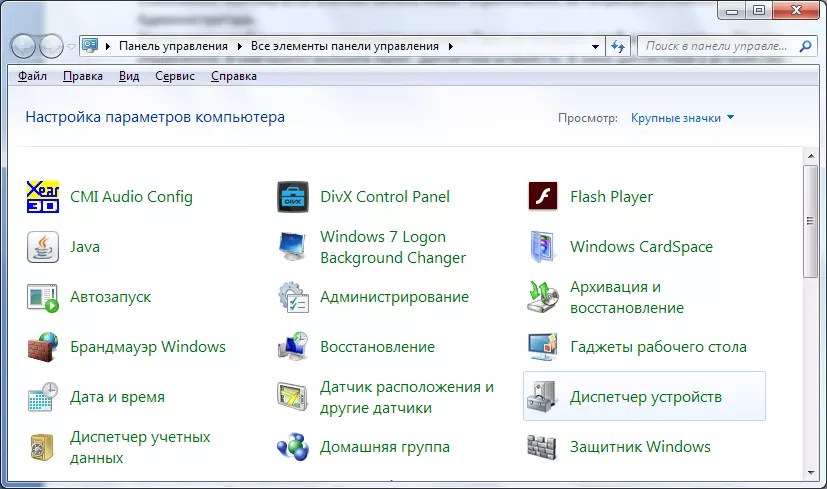Open the CMI Audio Config icon

pyautogui.click(x=43, y=197)
